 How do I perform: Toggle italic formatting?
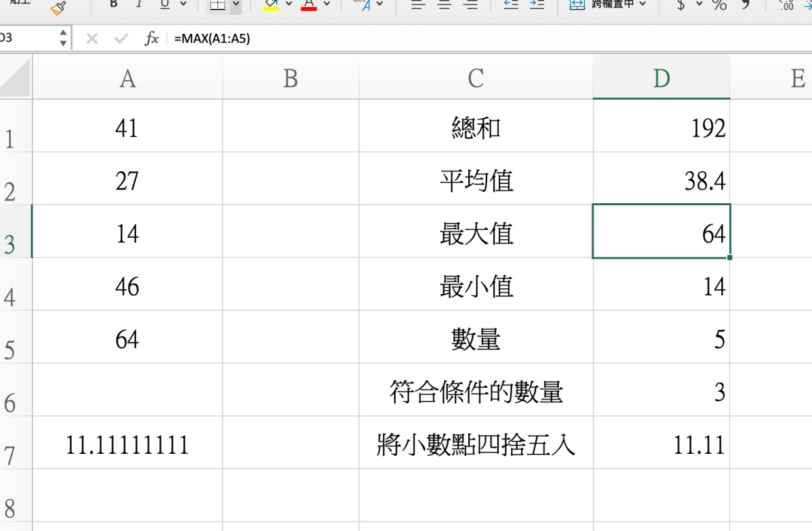(x=139, y=5)
